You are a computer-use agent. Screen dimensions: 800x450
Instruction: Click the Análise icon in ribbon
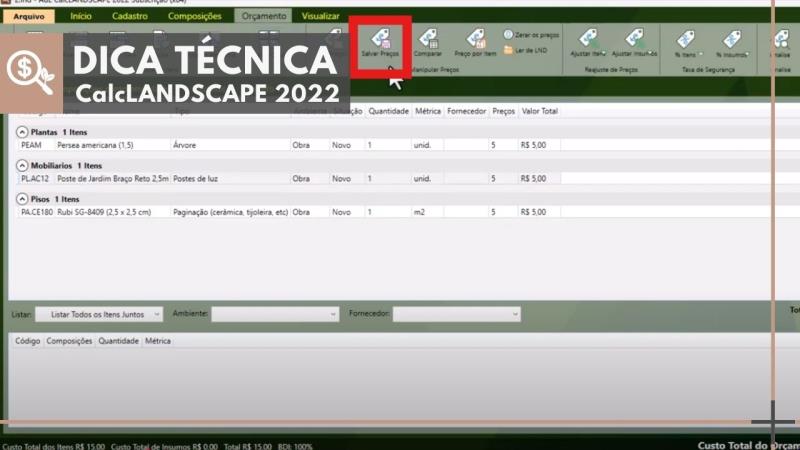(782, 43)
